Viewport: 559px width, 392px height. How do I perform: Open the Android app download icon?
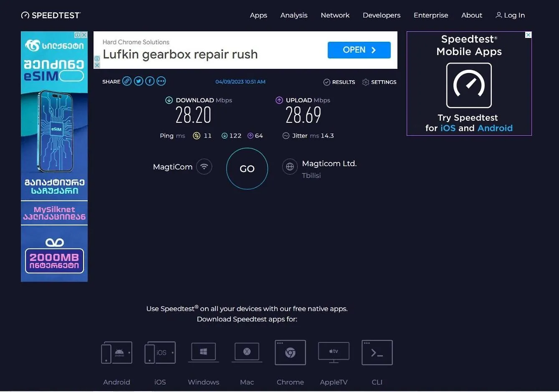(116, 353)
